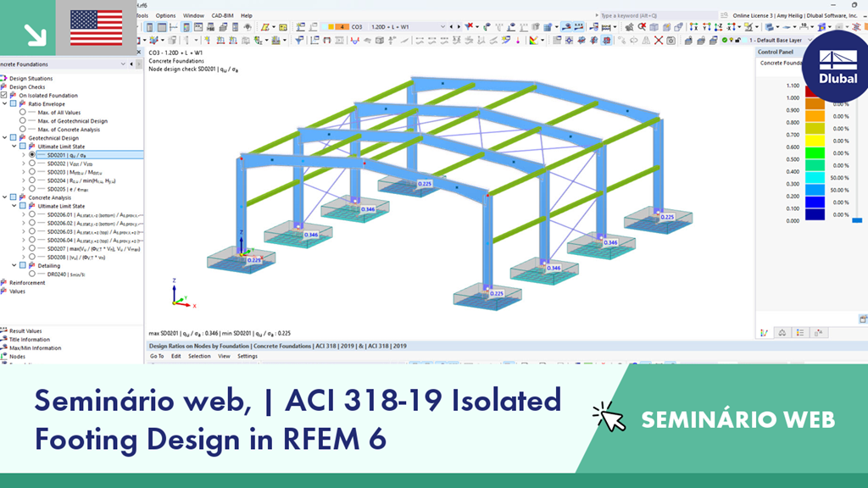This screenshot has width=868, height=488.
Task: Select Max. of Geotechnical Design radio button
Action: 23,120
